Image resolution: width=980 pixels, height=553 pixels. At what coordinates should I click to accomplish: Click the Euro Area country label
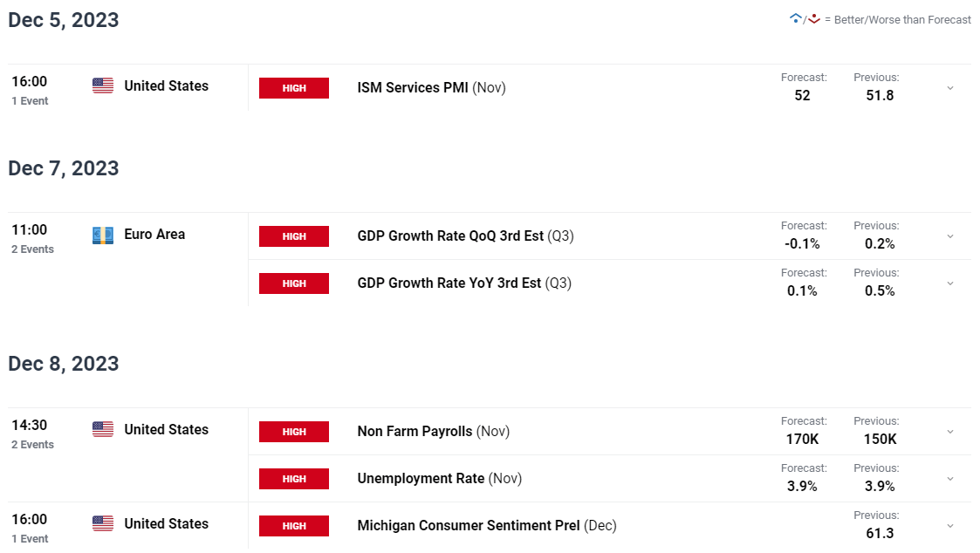(x=154, y=235)
